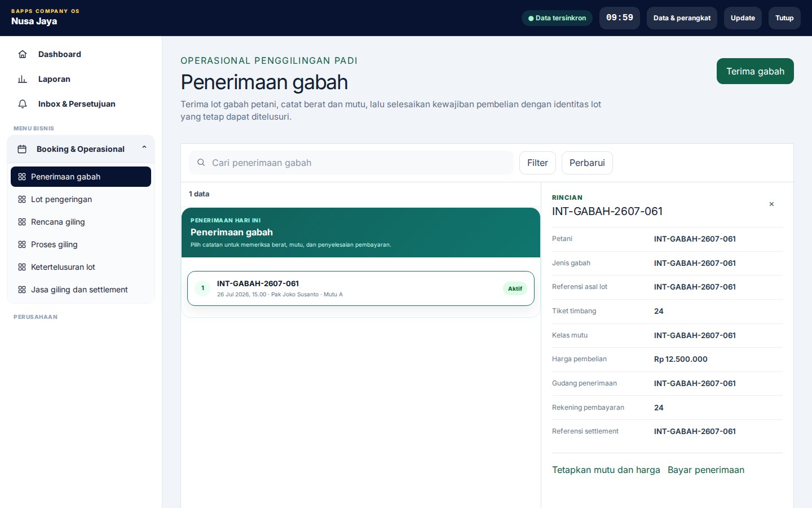The width and height of the screenshot is (812, 508).
Task: Click the Rincian title INT-GABAH-2607-061
Action: (607, 211)
